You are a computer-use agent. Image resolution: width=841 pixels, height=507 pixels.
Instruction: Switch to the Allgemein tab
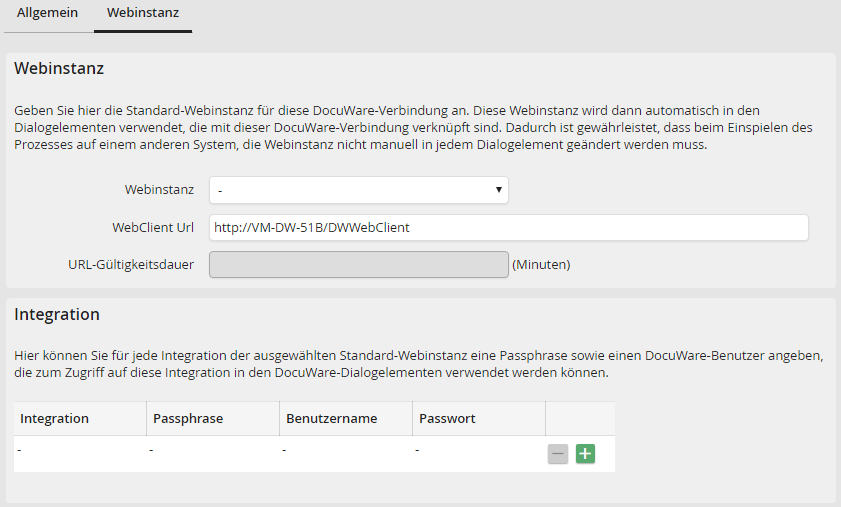[x=48, y=15]
